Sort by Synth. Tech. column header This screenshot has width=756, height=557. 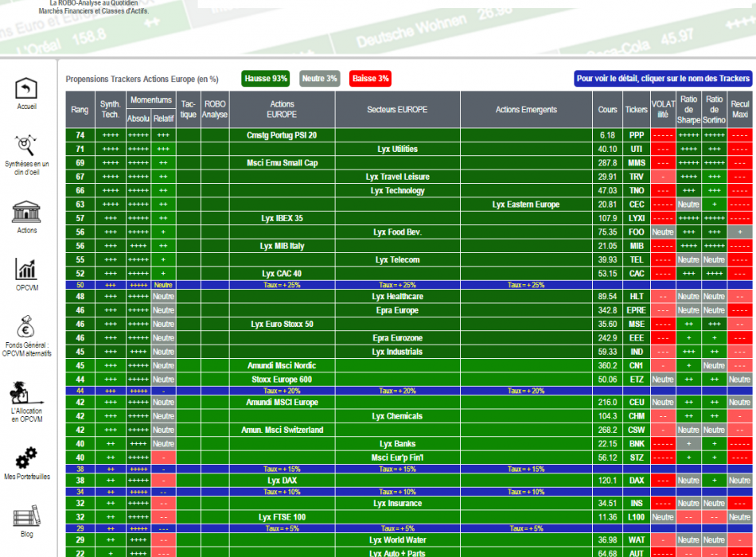point(111,110)
